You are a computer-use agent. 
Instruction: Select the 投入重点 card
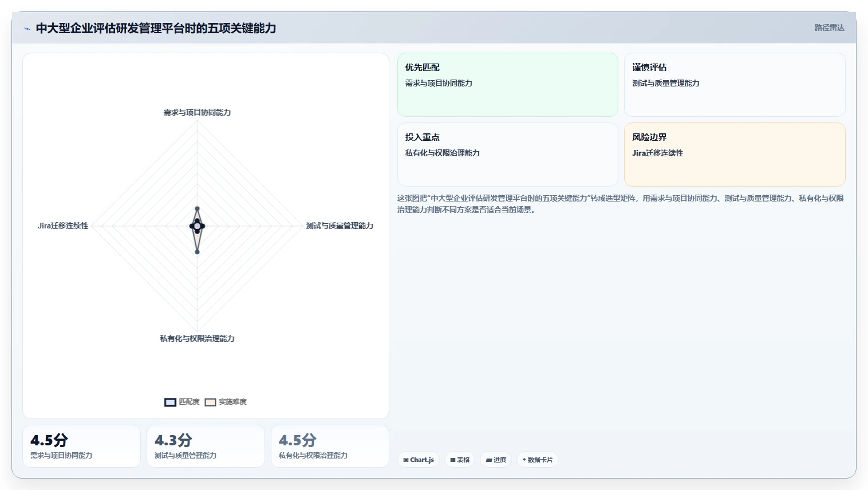point(508,155)
